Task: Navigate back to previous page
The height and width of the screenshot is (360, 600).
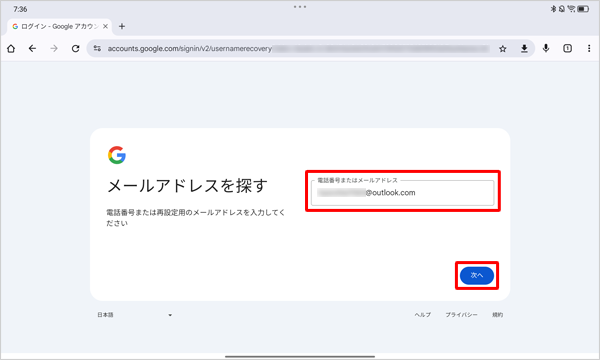Action: [33, 49]
